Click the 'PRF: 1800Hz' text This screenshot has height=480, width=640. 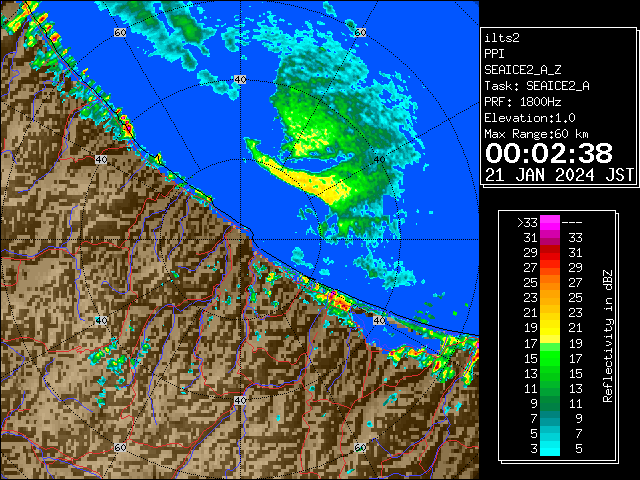click(x=522, y=102)
